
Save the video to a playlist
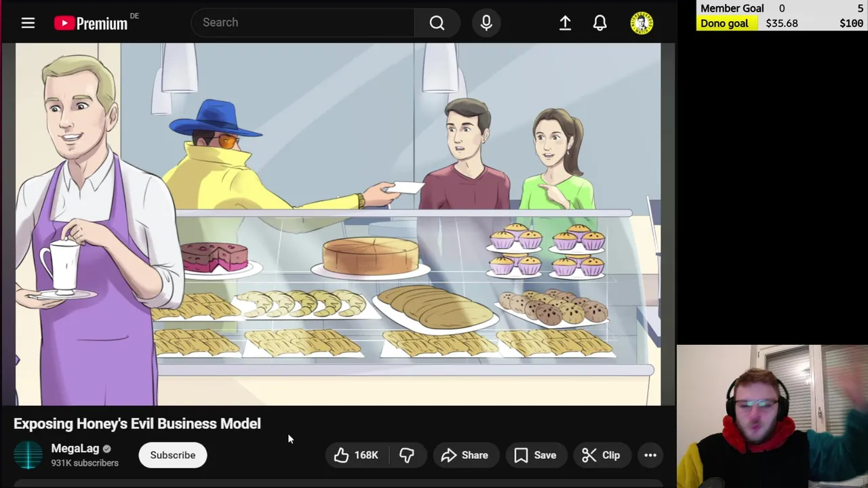pyautogui.click(x=536, y=455)
